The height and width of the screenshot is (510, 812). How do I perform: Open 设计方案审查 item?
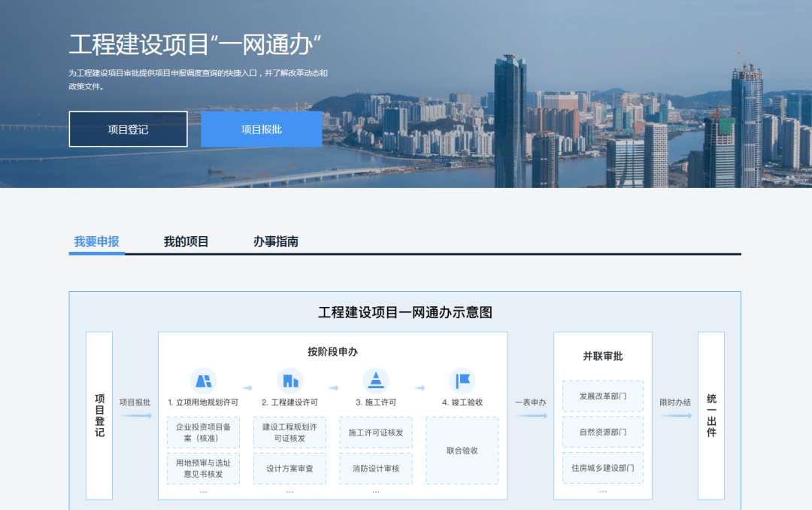point(290,469)
